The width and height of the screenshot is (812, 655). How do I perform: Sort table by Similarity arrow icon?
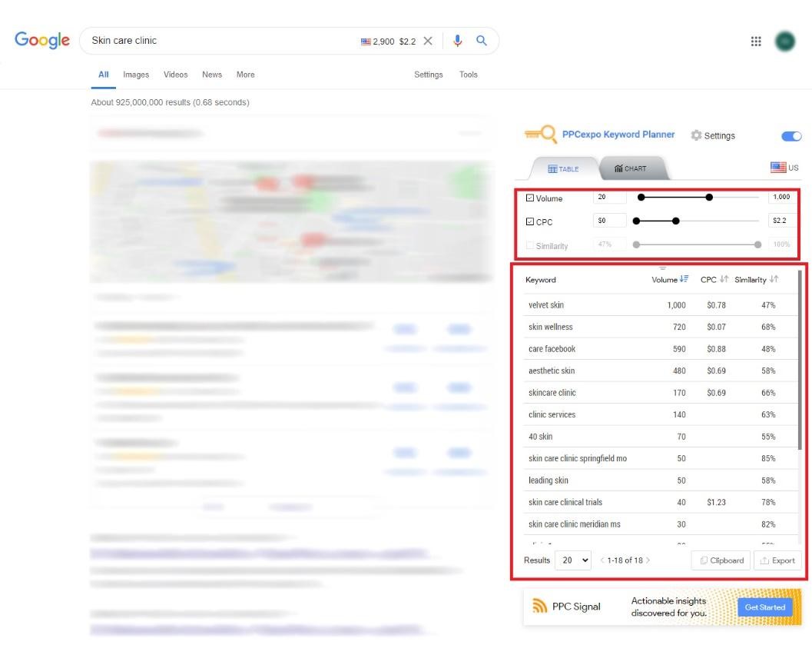pyautogui.click(x=774, y=279)
